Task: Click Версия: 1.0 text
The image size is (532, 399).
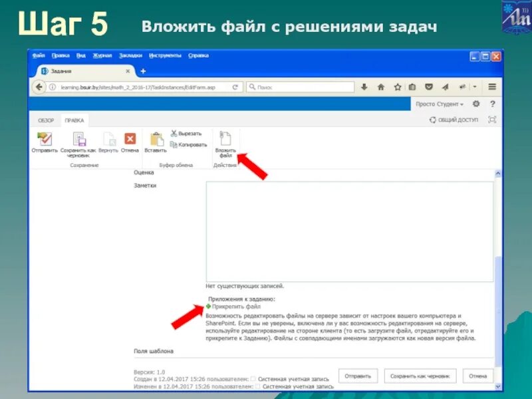Action: click(x=149, y=372)
